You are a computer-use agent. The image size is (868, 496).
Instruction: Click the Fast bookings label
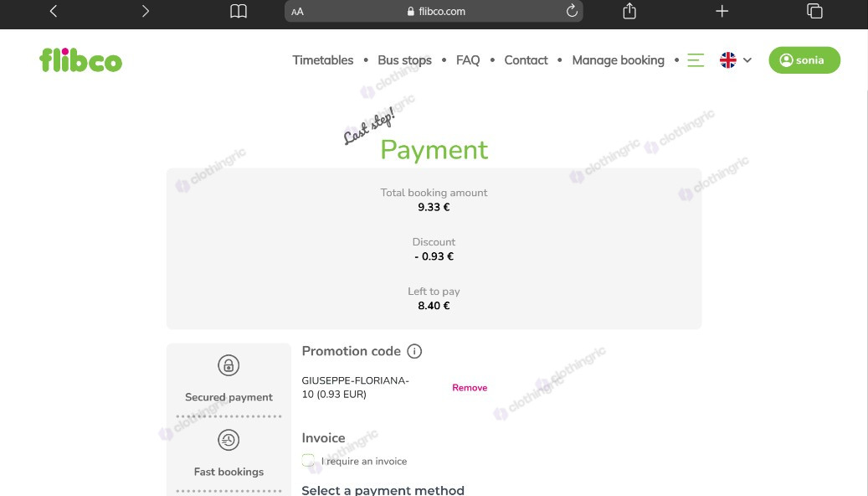pos(229,472)
